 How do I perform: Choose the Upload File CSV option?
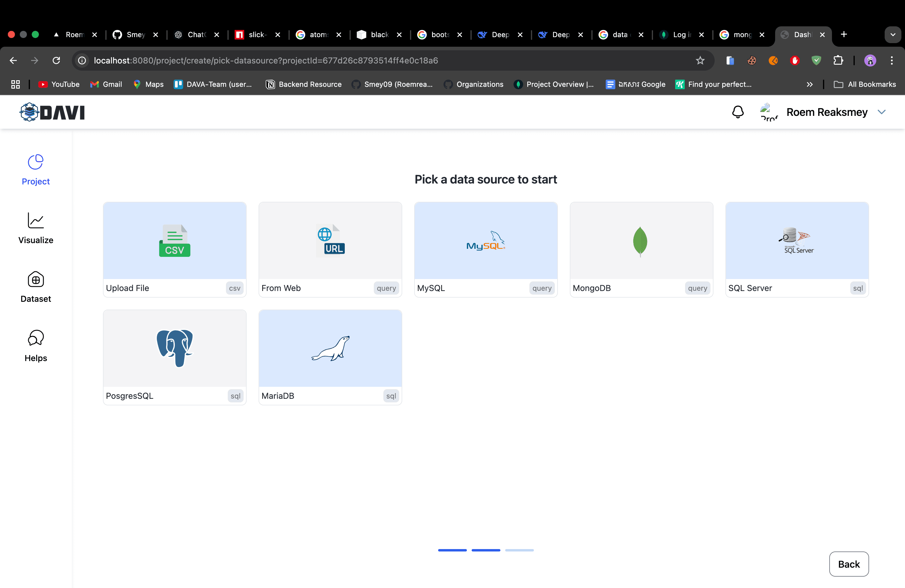[174, 249]
